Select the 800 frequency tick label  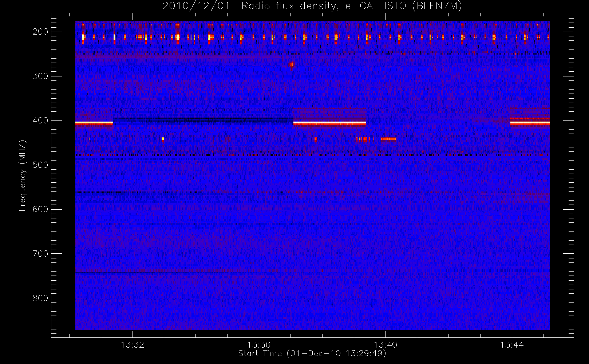pyautogui.click(x=40, y=298)
